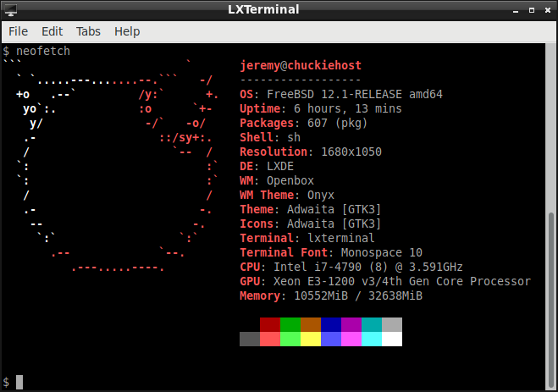
Task: Click the "jeremy@chuckiehost" text
Action: coord(301,66)
